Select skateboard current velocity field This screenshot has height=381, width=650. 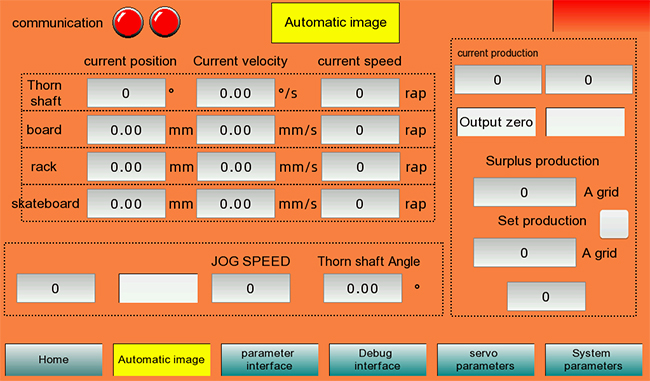(x=235, y=204)
